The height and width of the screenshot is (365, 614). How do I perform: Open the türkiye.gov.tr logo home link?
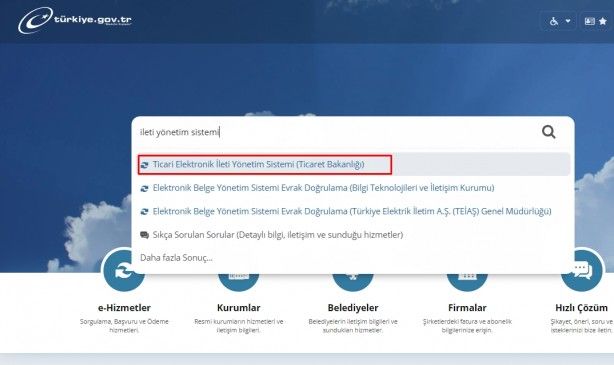pos(75,20)
